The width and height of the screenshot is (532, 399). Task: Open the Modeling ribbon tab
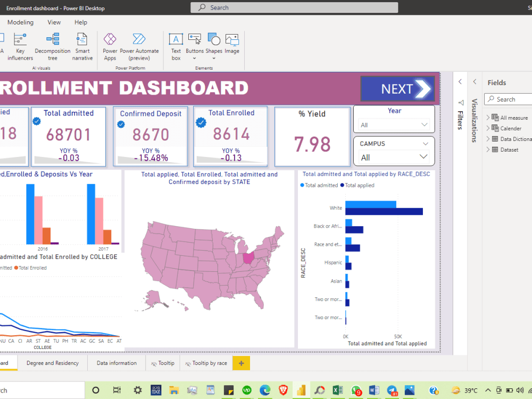(20, 22)
